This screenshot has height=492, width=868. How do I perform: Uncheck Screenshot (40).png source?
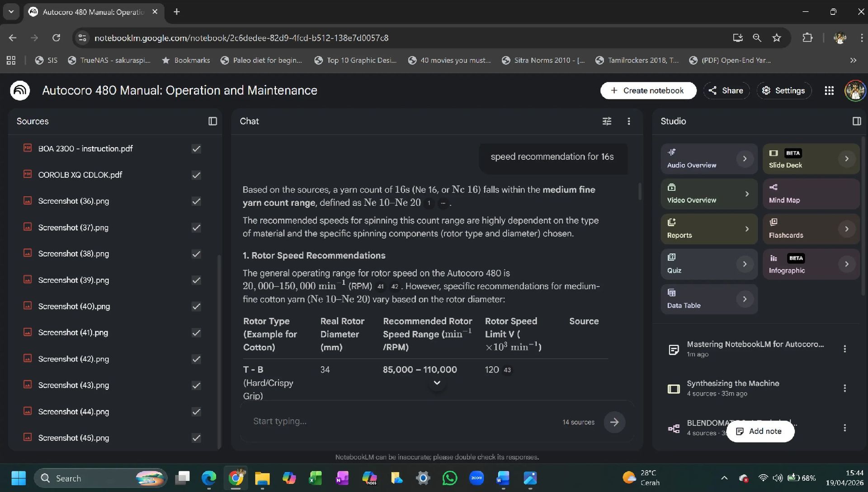click(x=196, y=306)
